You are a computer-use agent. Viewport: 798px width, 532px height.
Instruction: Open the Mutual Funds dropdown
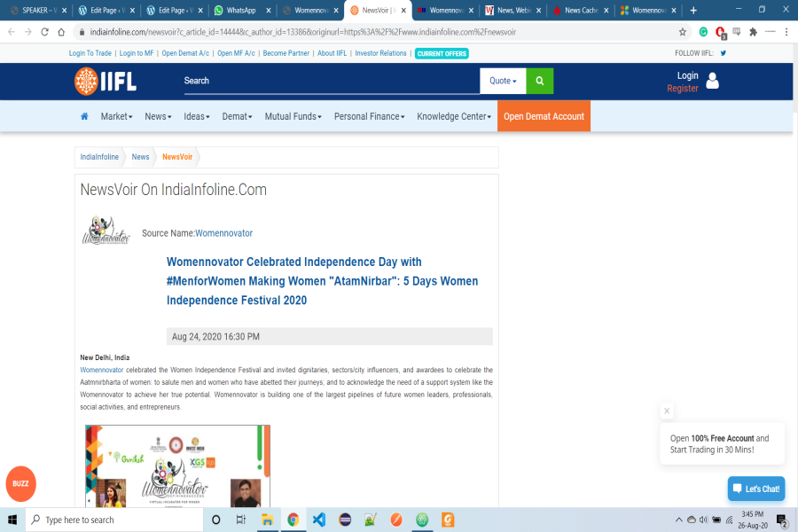(293, 116)
